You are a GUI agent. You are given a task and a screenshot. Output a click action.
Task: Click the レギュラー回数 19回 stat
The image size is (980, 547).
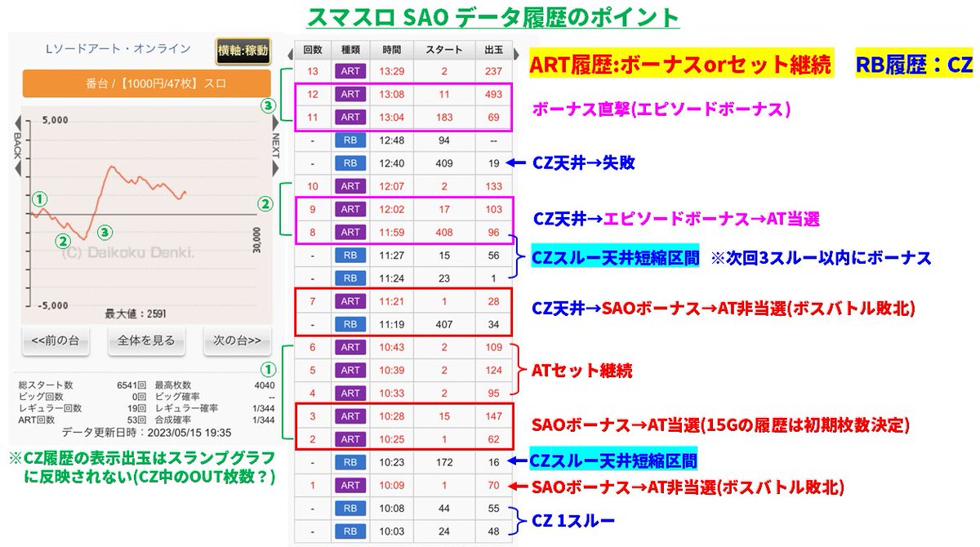(x=81, y=407)
